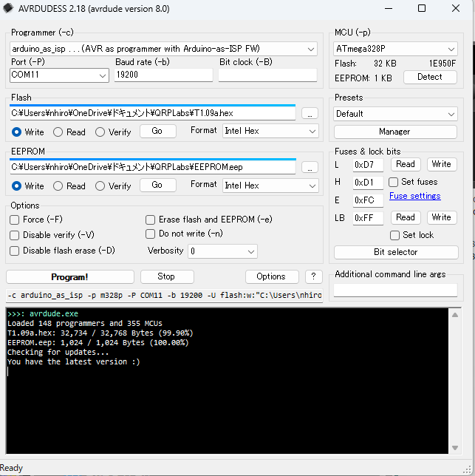Image resolution: width=475 pixels, height=476 pixels.
Task: Enable Disable verify (-V) checkbox
Action: click(x=14, y=235)
